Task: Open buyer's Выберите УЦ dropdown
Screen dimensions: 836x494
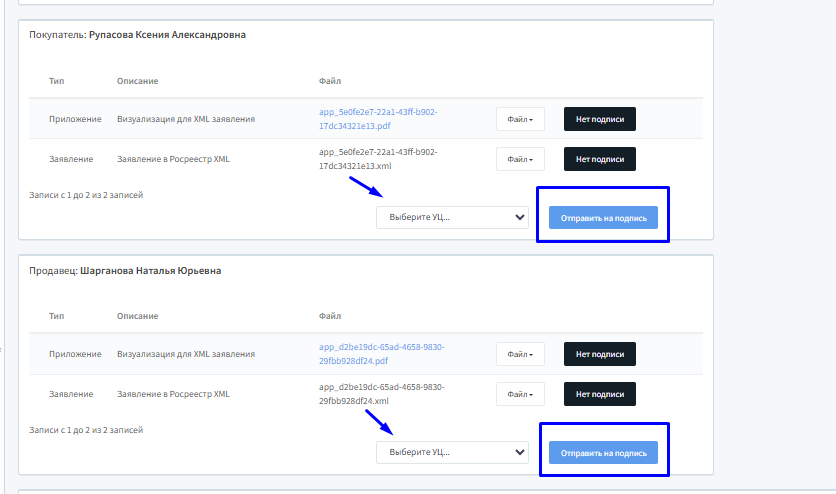Action: click(x=452, y=217)
